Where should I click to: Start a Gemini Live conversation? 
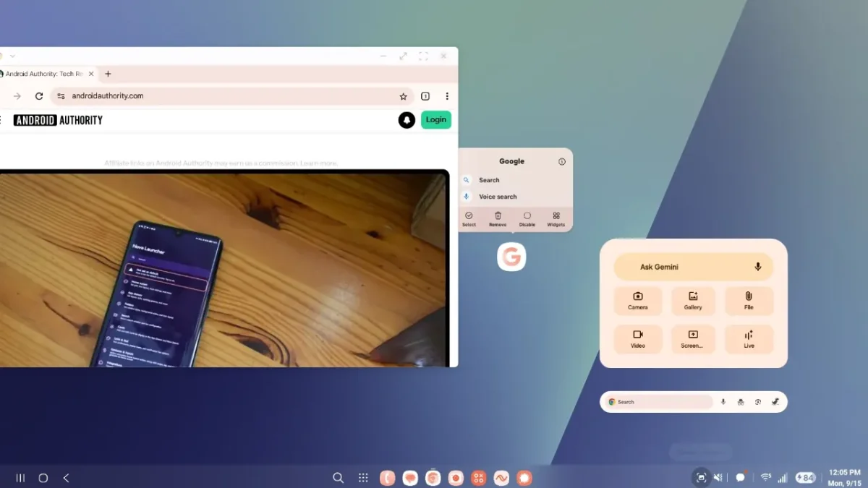tap(749, 339)
